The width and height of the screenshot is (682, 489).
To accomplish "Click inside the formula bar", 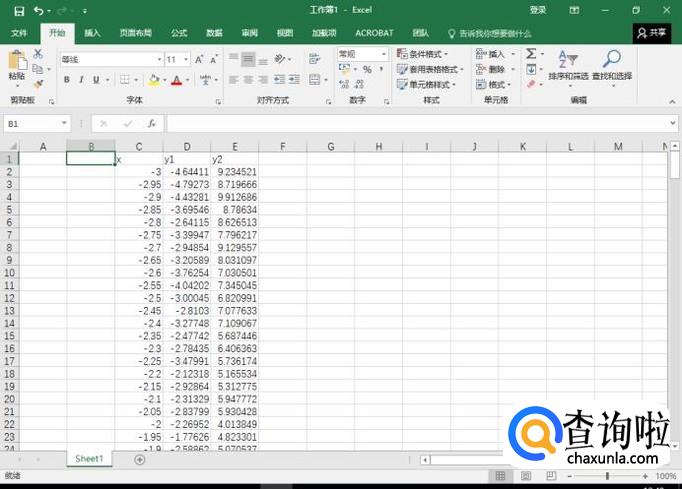I will tap(418, 124).
